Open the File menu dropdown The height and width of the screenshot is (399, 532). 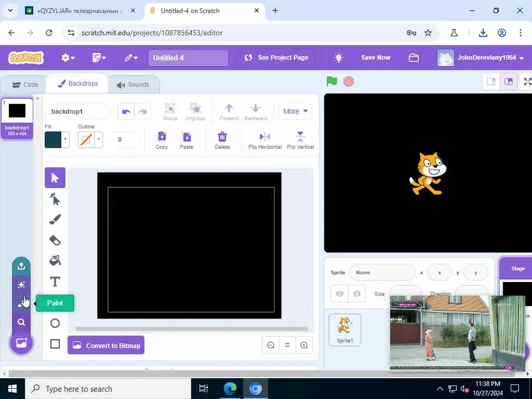(x=99, y=58)
